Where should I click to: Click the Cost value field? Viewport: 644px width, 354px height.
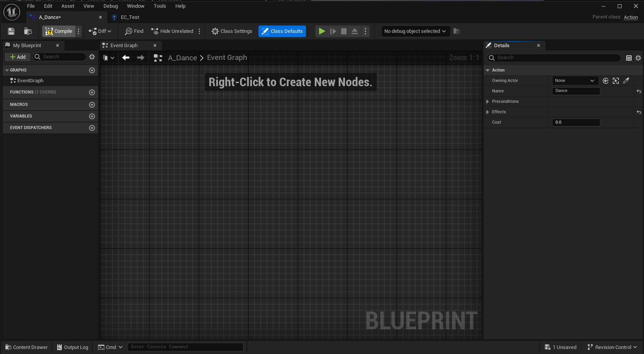pyautogui.click(x=576, y=123)
